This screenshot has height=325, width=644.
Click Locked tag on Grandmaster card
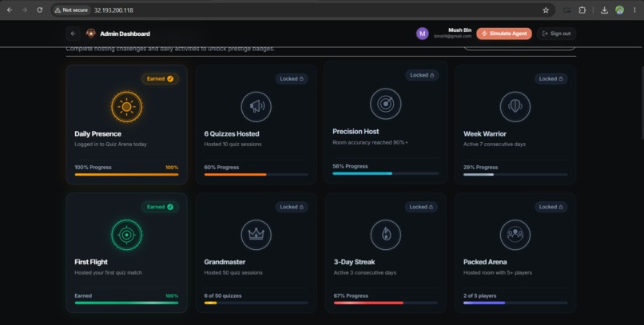[x=292, y=207]
